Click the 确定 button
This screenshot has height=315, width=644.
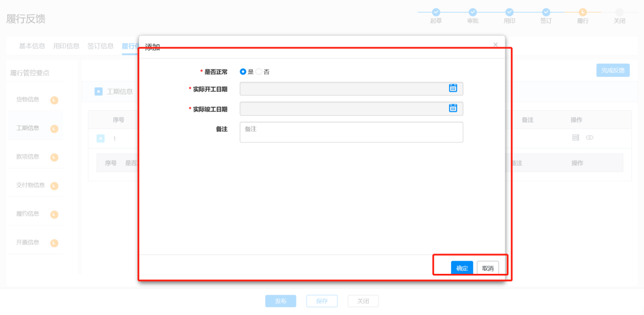(462, 268)
